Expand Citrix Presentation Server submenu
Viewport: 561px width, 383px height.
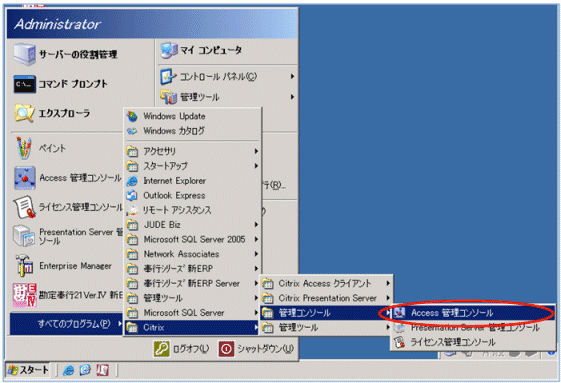tap(326, 298)
